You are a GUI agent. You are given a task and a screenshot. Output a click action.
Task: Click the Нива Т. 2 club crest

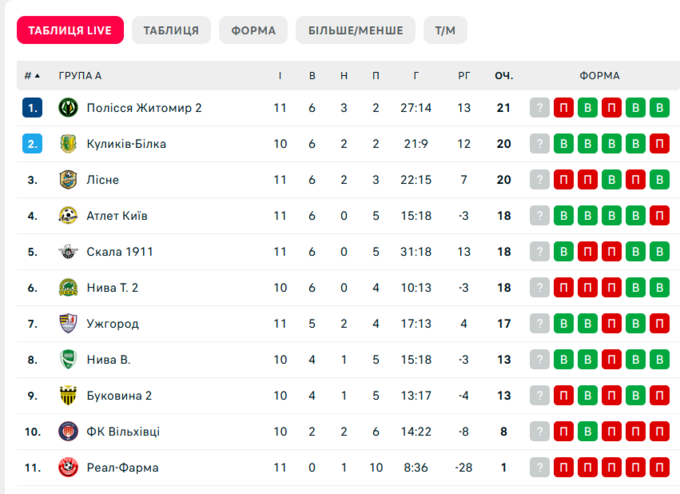click(x=68, y=288)
